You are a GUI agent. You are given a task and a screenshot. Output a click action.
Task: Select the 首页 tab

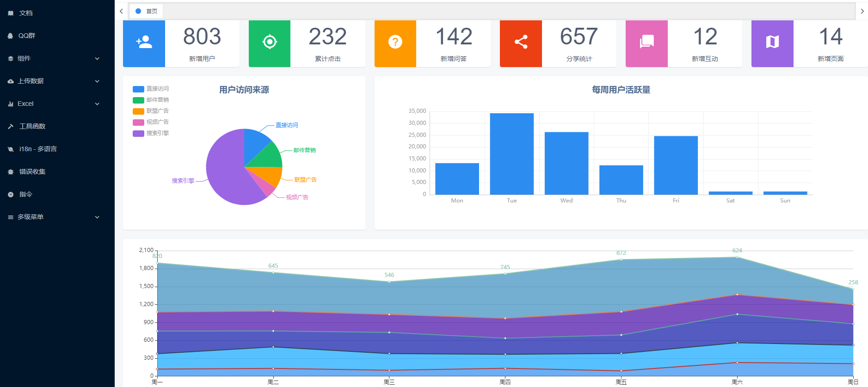point(147,11)
